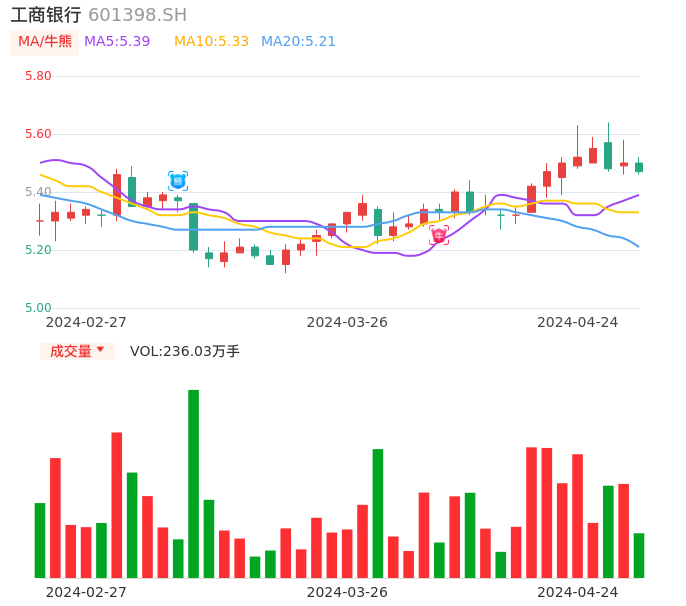Screen dimensions: 686x606
Task: Click the 工商银行 stock name
Action: (x=46, y=15)
